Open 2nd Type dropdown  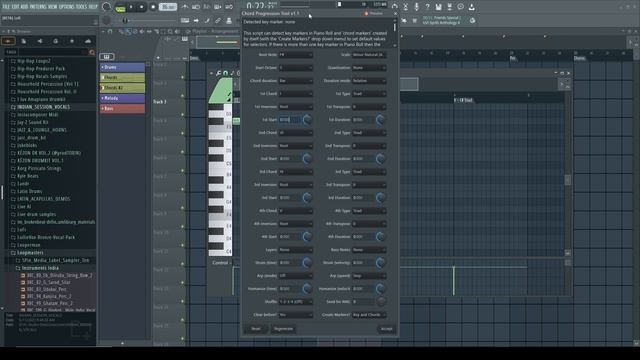[369, 133]
